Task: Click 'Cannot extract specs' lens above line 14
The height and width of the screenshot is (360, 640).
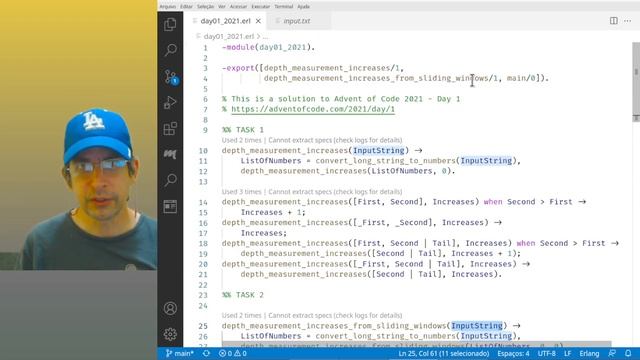Action: pos(335,191)
